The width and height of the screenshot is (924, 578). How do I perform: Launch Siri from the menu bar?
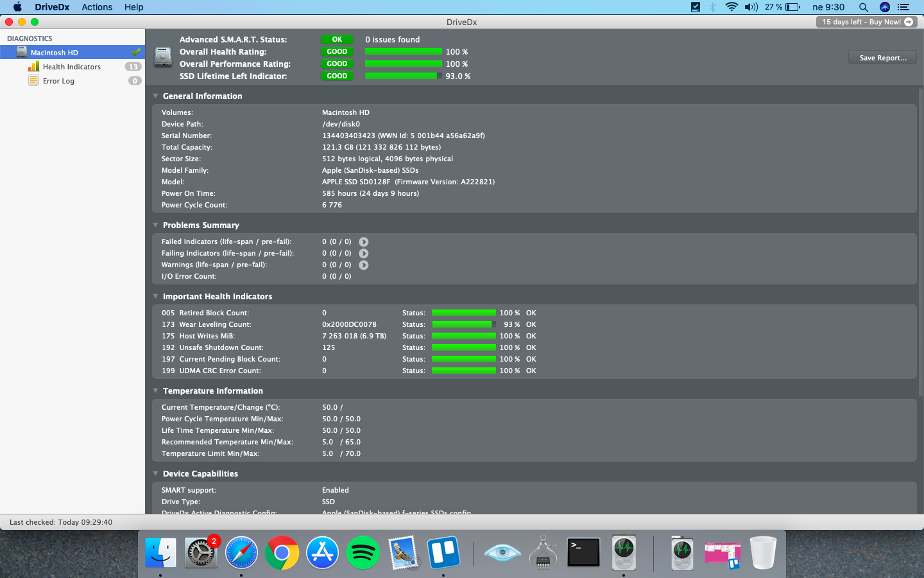885,7
